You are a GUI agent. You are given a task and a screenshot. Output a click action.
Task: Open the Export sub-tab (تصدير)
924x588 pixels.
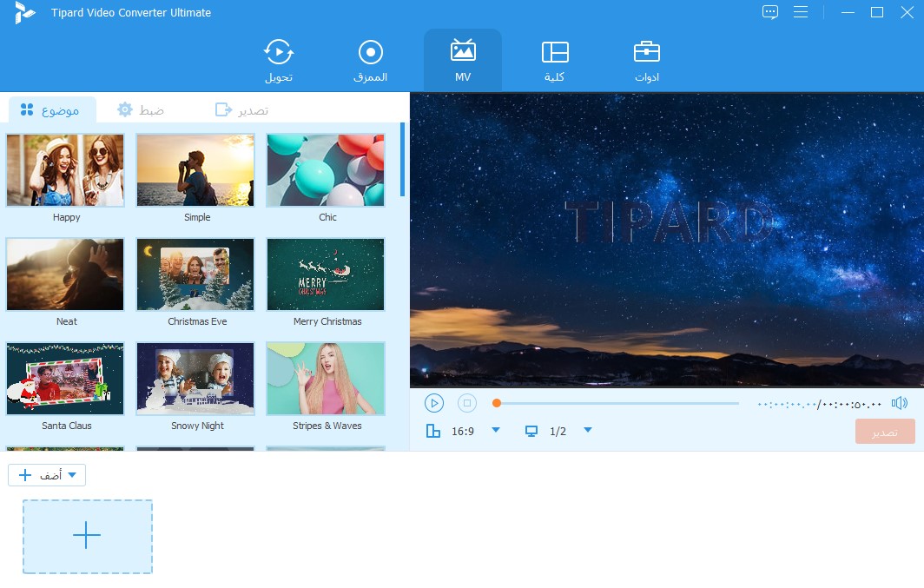[241, 109]
